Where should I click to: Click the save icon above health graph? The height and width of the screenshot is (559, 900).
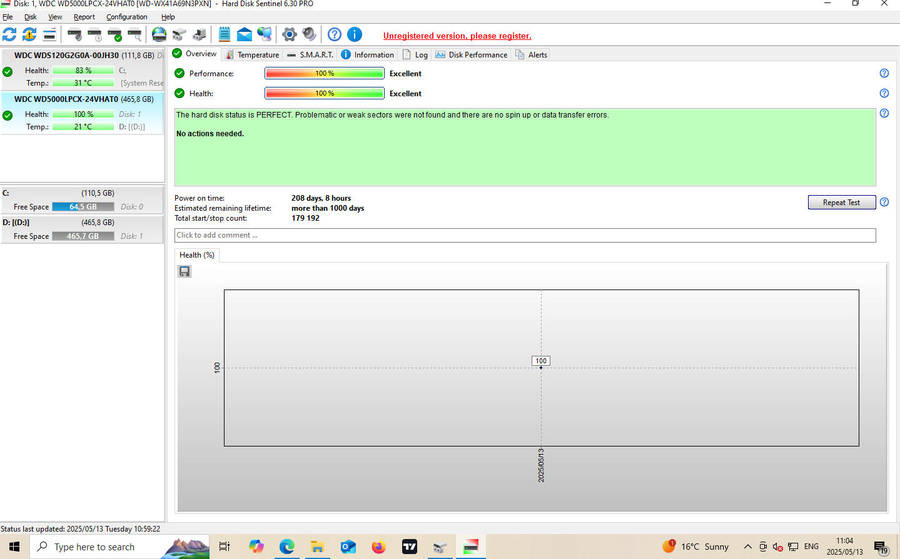click(x=185, y=271)
